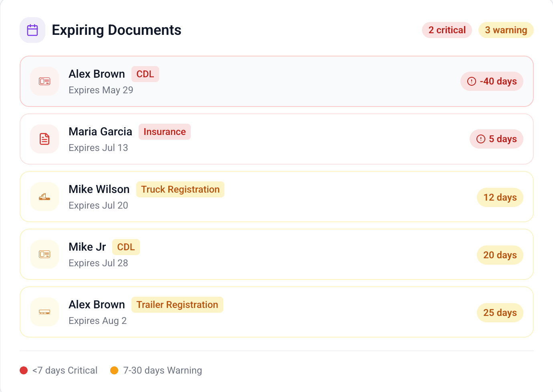Open Mike Wilson's name
This screenshot has height=392, width=553.
pyautogui.click(x=99, y=189)
